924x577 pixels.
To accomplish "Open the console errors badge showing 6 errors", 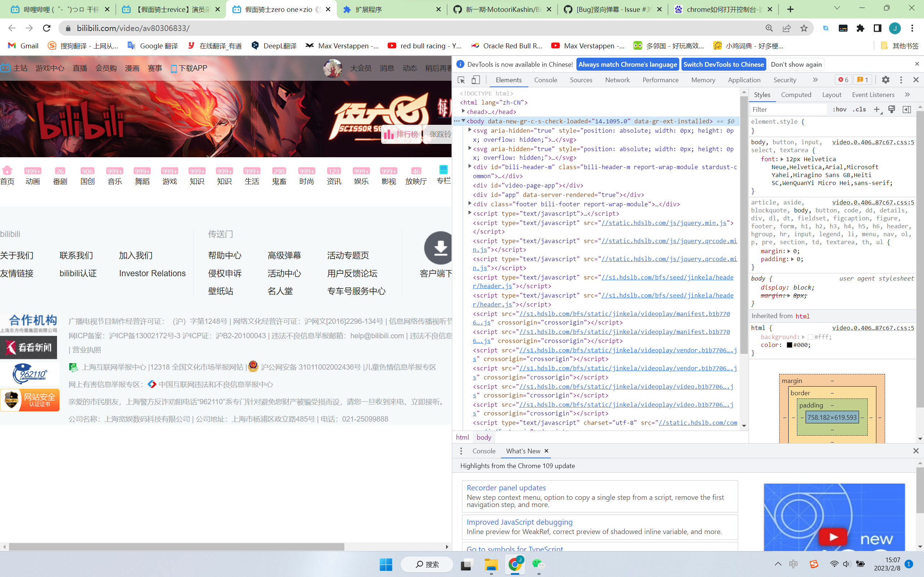I will [844, 79].
